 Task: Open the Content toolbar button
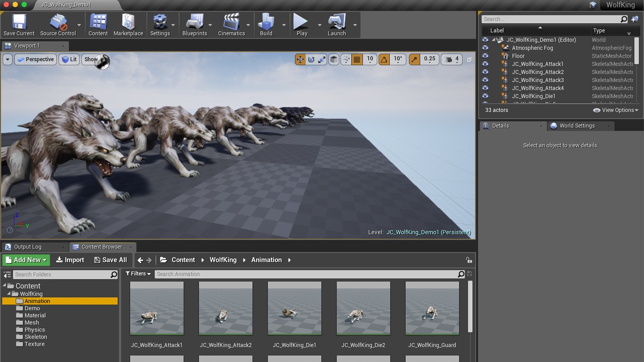tap(98, 25)
